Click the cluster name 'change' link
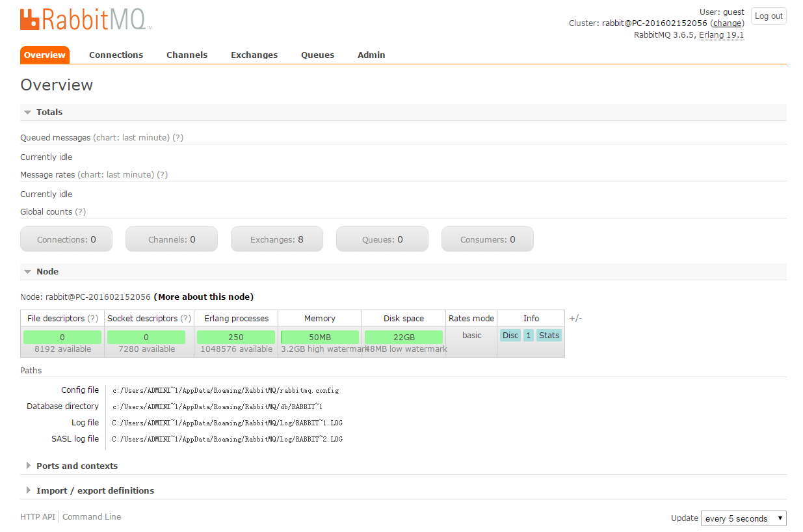 click(x=726, y=23)
